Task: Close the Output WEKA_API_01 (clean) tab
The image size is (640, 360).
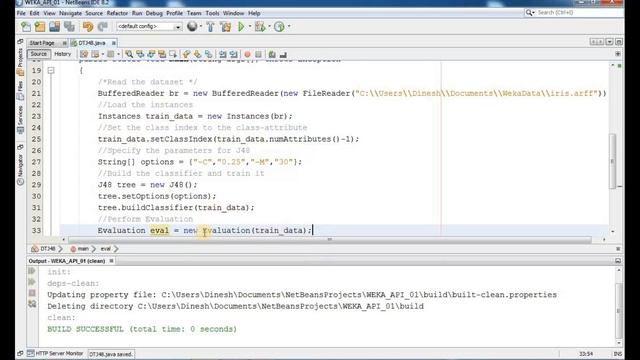Action: [111, 261]
